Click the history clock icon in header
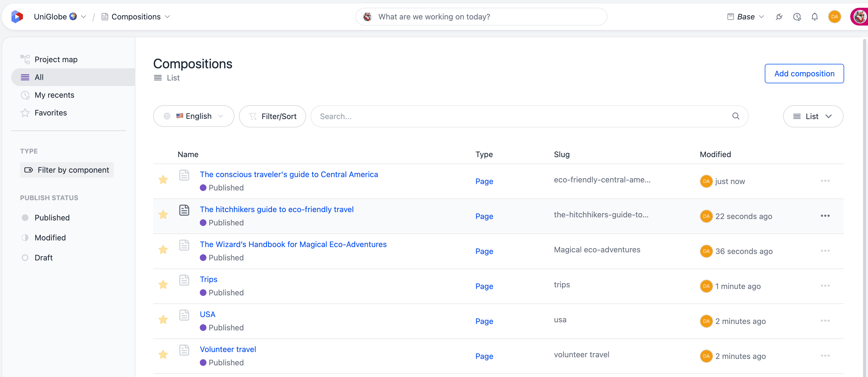 [797, 17]
